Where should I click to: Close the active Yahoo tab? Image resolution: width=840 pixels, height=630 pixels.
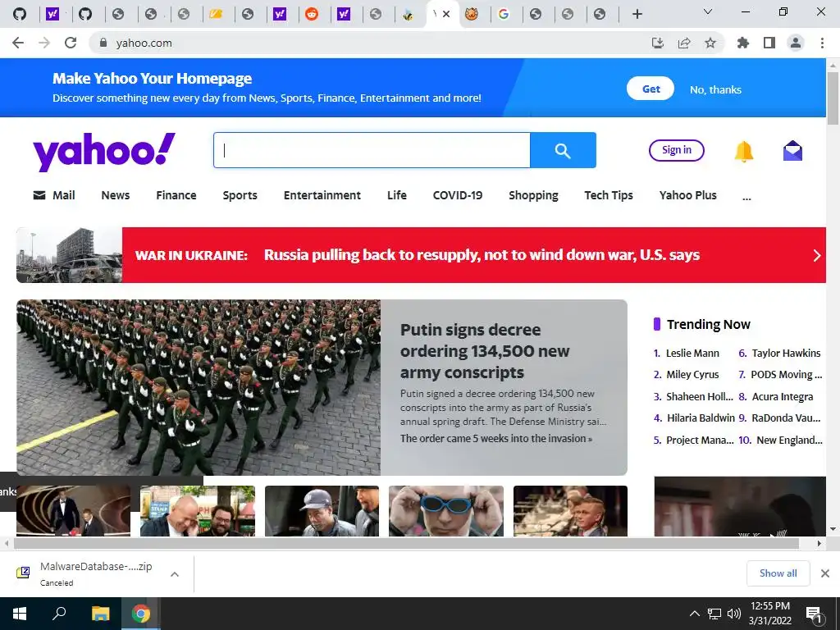(446, 14)
